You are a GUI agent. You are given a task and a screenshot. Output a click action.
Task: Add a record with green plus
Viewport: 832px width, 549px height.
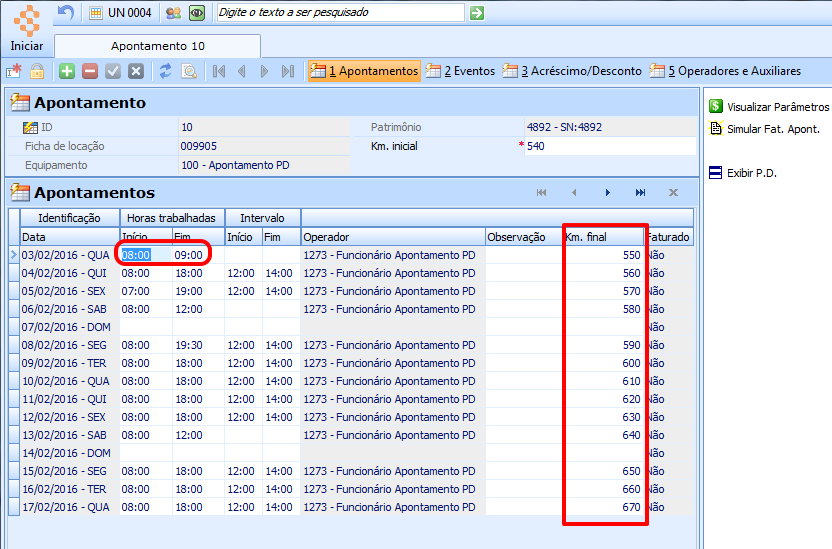pos(67,71)
